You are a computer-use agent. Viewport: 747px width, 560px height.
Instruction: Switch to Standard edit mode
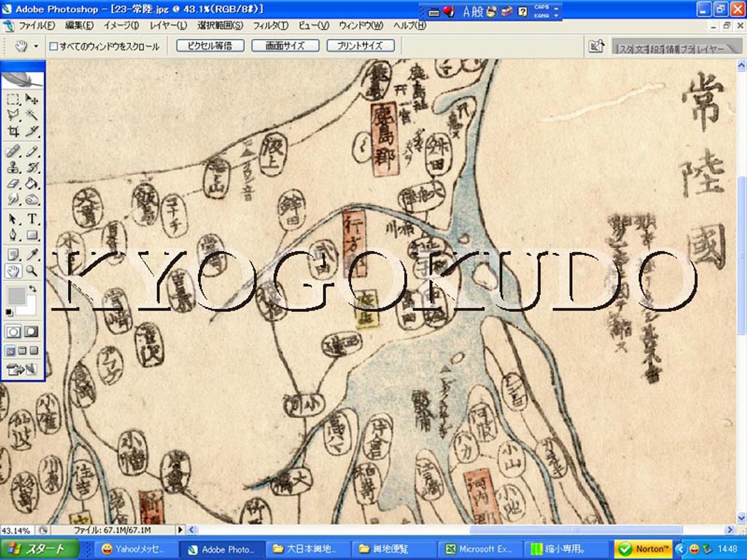(x=13, y=332)
